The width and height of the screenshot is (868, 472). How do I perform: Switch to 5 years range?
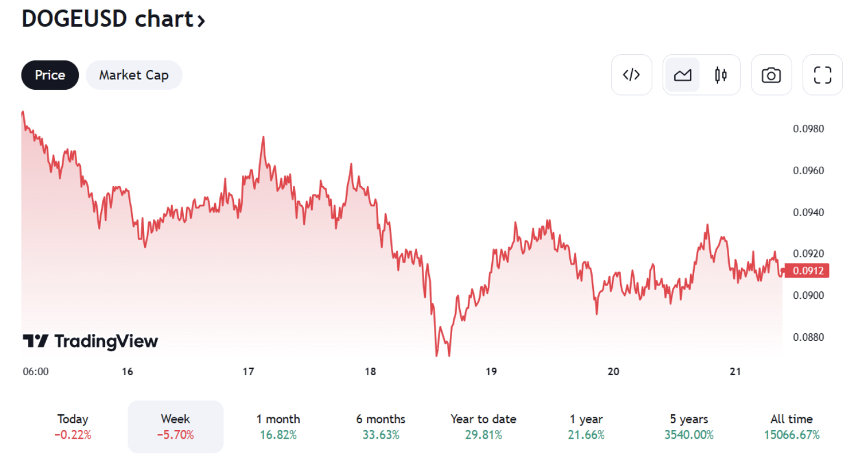(689, 427)
